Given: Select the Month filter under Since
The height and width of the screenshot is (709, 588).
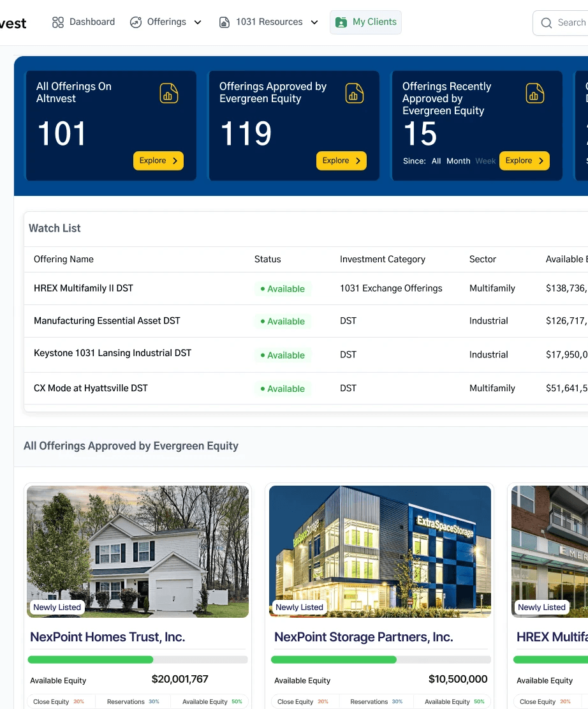Looking at the screenshot, I should (459, 161).
